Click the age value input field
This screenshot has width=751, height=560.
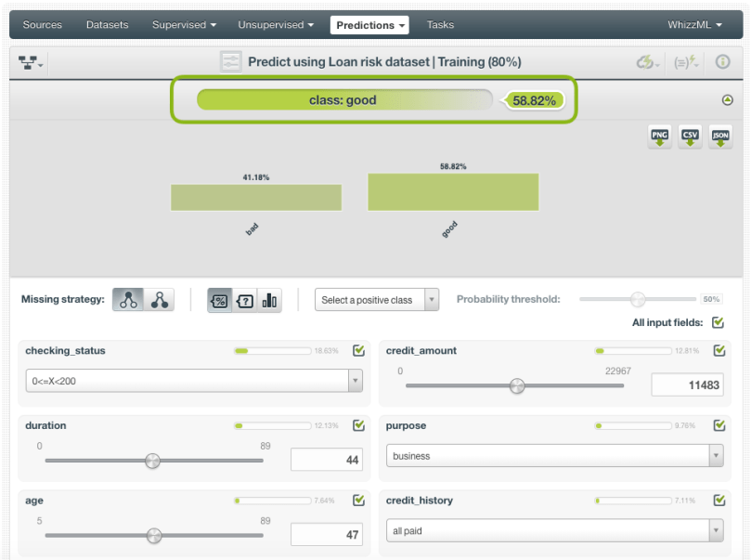click(x=326, y=535)
